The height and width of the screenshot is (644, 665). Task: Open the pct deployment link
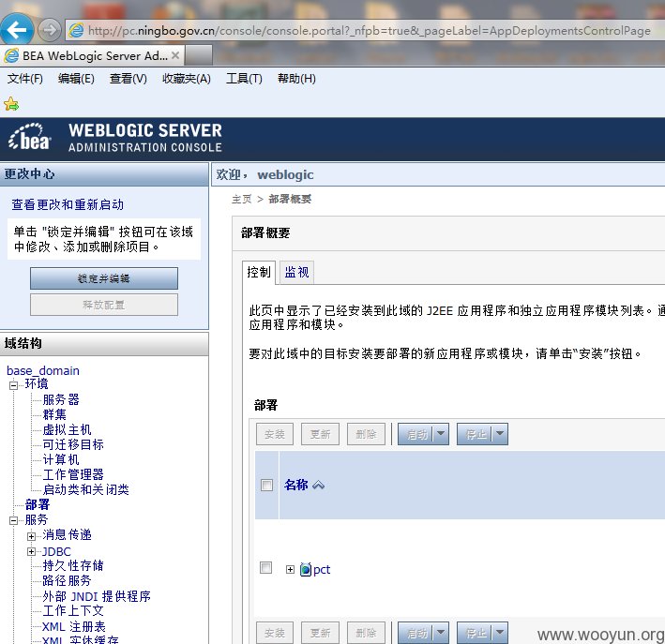(x=322, y=569)
